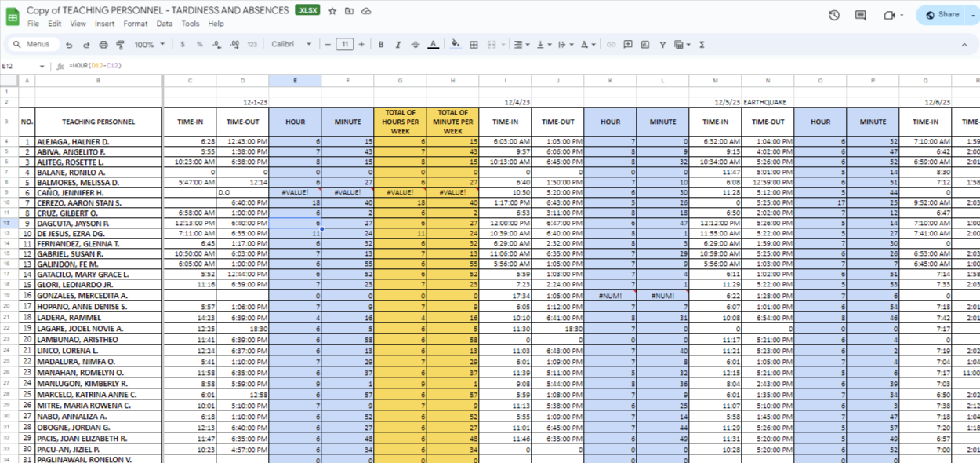Click the Insert link icon
This screenshot has width=980, height=463.
[x=611, y=45]
